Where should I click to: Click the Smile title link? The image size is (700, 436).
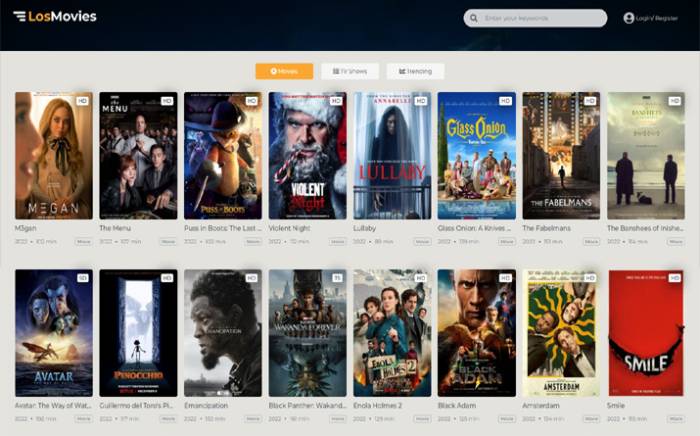pos(616,406)
